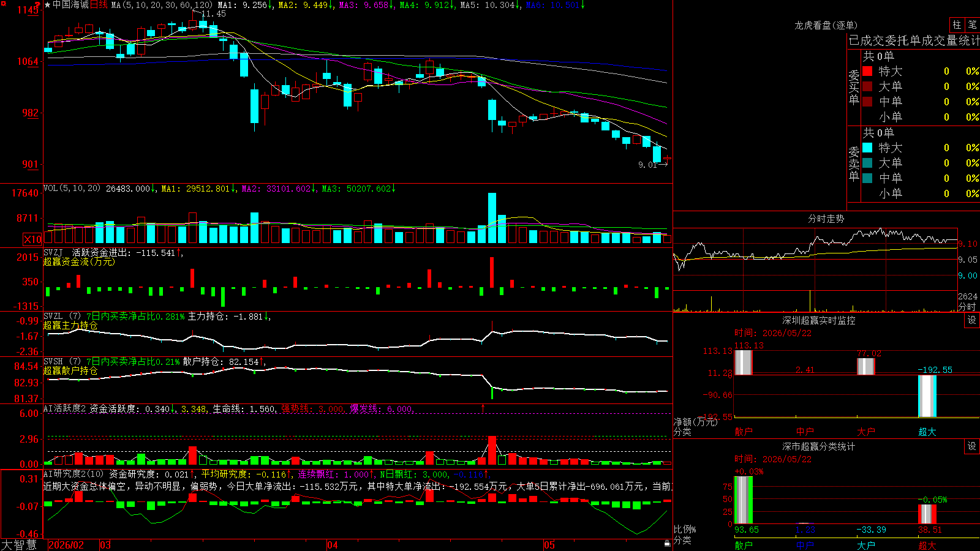The height and width of the screenshot is (551, 980).
Task: Click the 时间: 2026/05/22 in 实时监控 panel
Action: (x=773, y=333)
